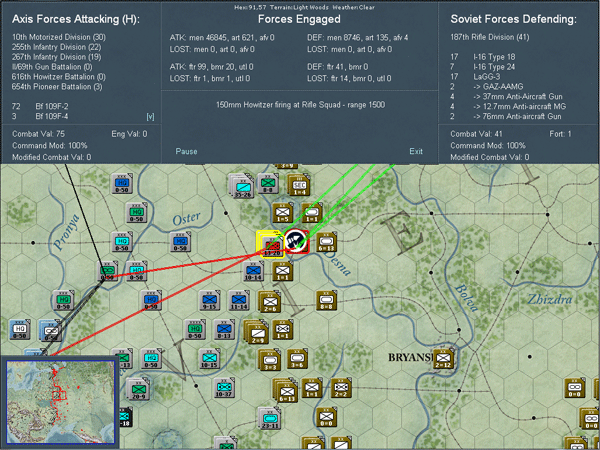Select the white HQ 0-50 counter
The height and width of the screenshot is (450, 600).
tap(20, 329)
